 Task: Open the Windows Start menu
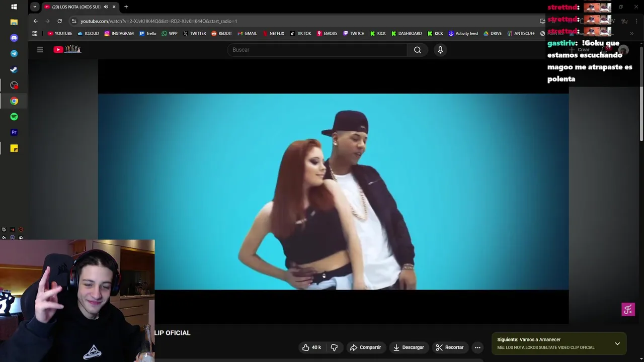point(14,7)
